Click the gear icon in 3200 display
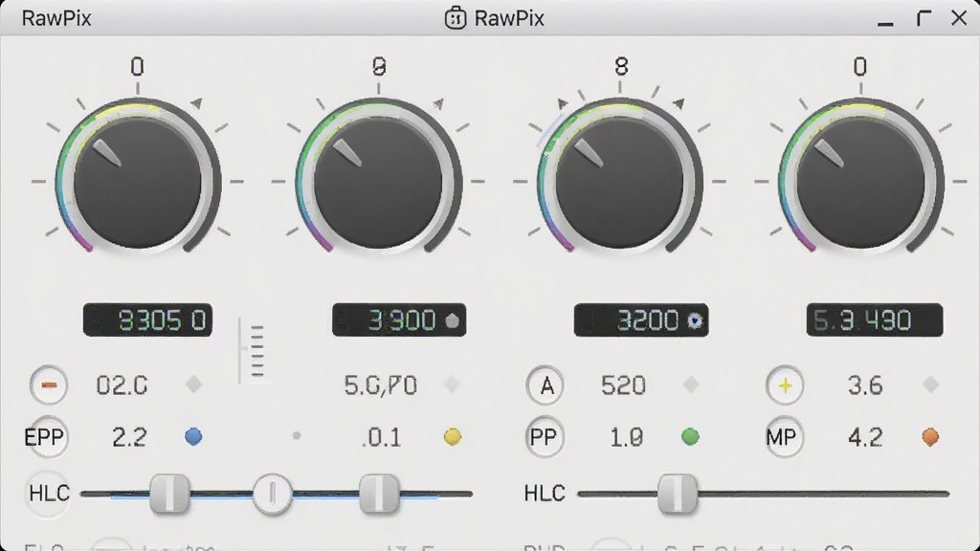The width and height of the screenshot is (980, 551). tap(695, 320)
